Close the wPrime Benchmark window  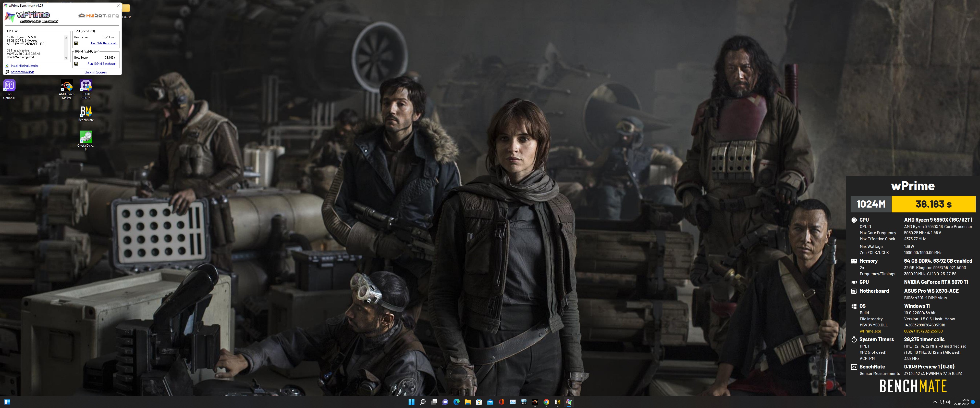point(118,6)
